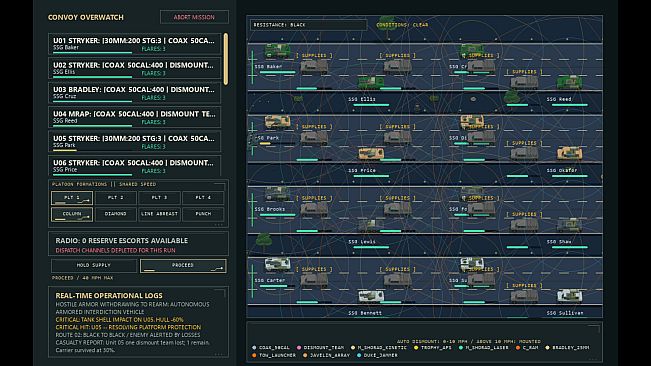This screenshot has height=366, width=651.
Task: Click the supply truck left of Okafor's escort
Action: tap(524, 154)
